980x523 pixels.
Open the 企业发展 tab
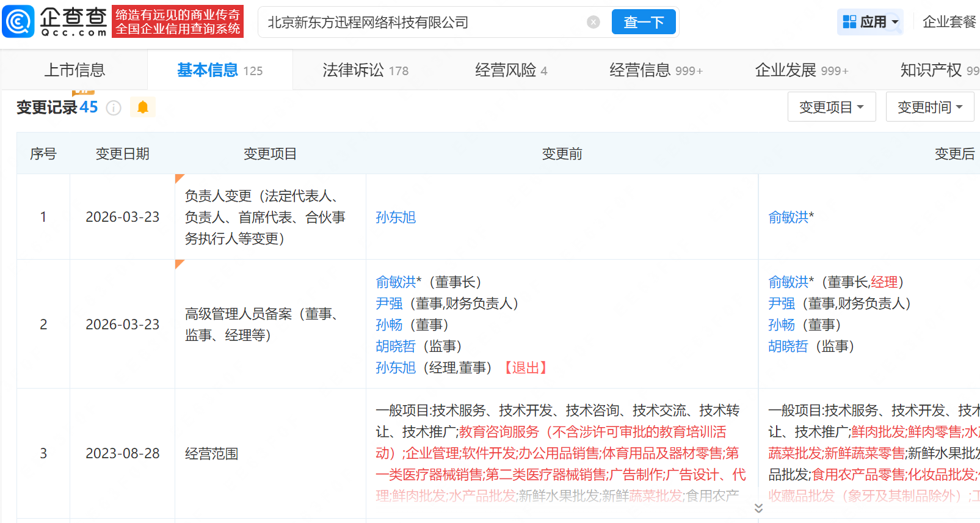(801, 70)
